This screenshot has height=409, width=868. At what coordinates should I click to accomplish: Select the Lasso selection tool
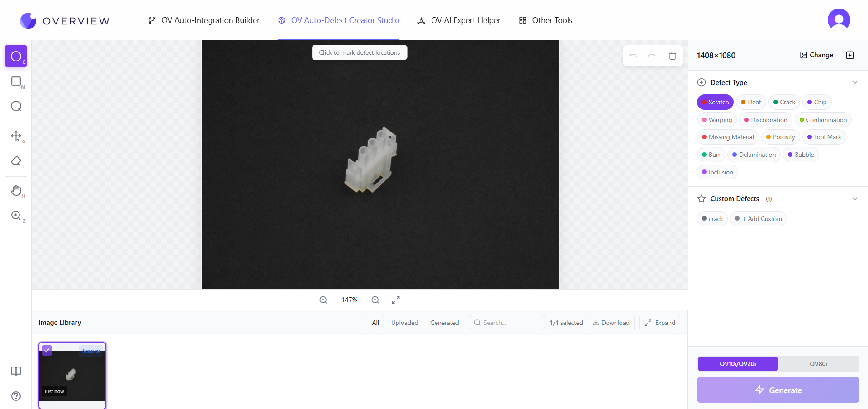(x=16, y=107)
